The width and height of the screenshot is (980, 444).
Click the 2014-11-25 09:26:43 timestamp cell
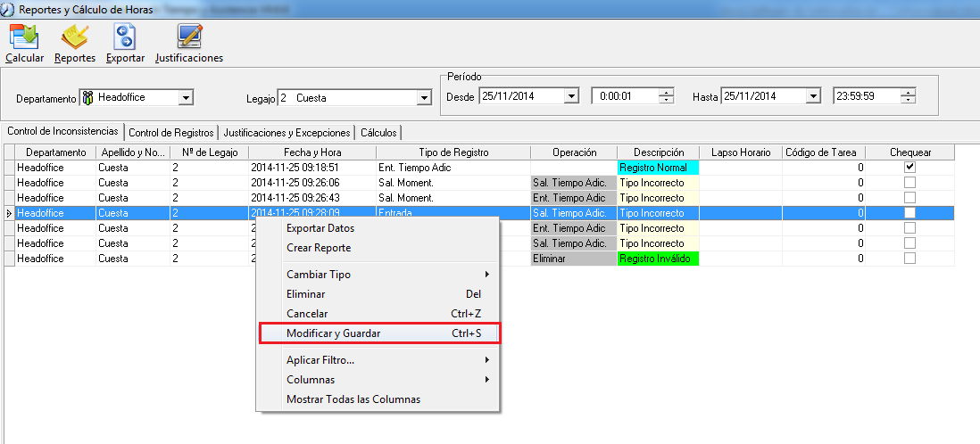[x=312, y=198]
